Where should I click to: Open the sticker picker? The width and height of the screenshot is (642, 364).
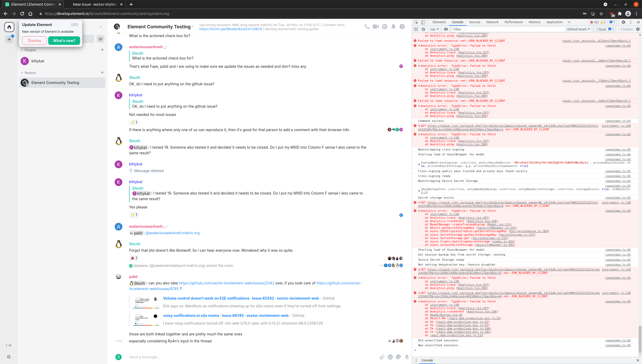tap(399, 357)
